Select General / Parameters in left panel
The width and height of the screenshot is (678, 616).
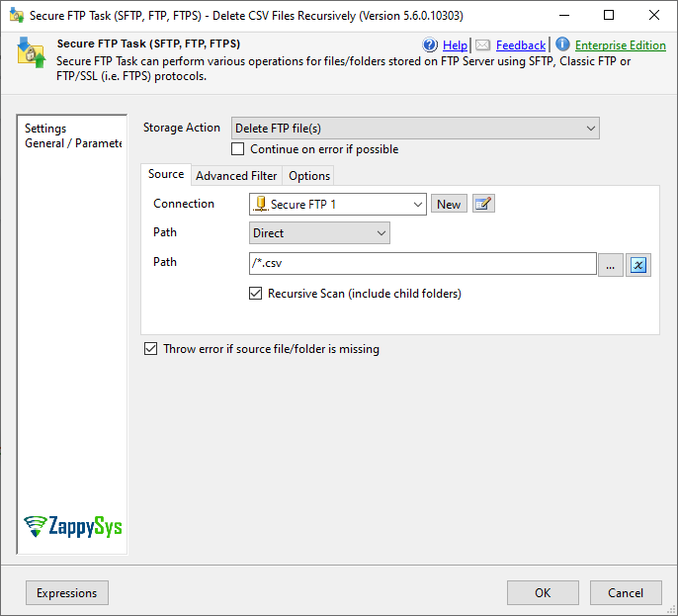[73, 143]
